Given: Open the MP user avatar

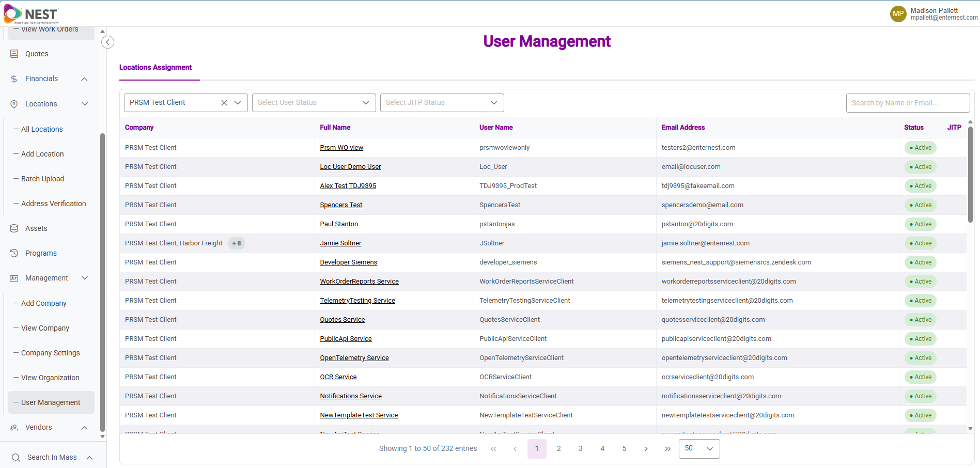Looking at the screenshot, I should 898,14.
